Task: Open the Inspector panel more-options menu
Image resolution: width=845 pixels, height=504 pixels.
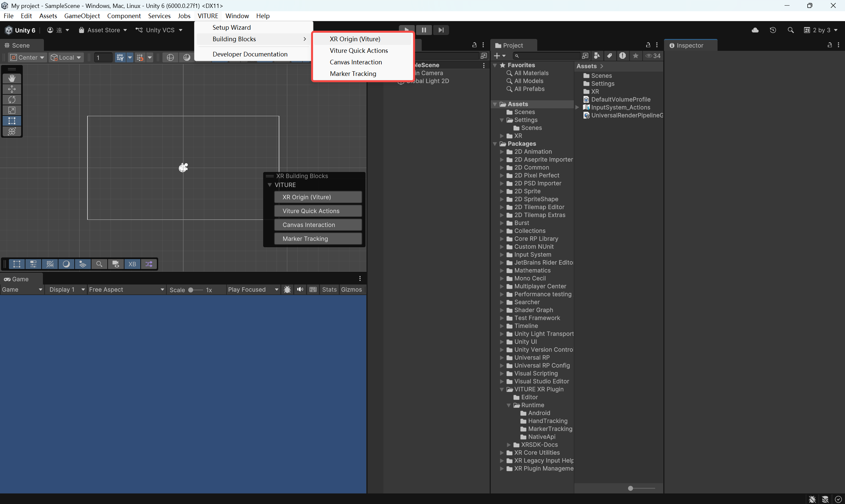Action: [838, 45]
